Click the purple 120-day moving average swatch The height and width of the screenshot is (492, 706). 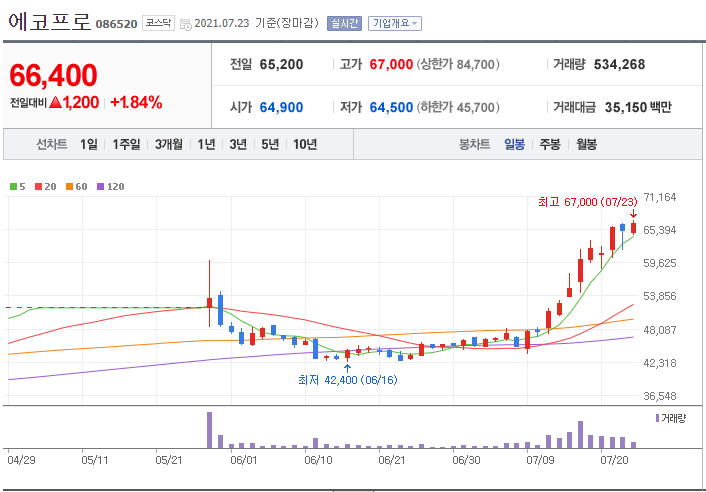(x=100, y=186)
